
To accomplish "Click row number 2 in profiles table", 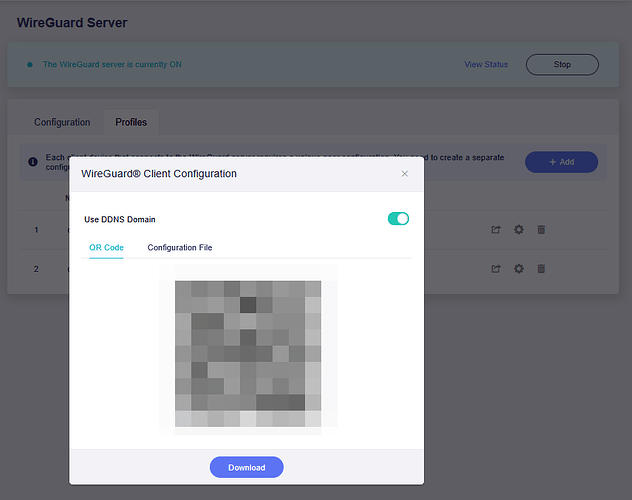I will 36,269.
